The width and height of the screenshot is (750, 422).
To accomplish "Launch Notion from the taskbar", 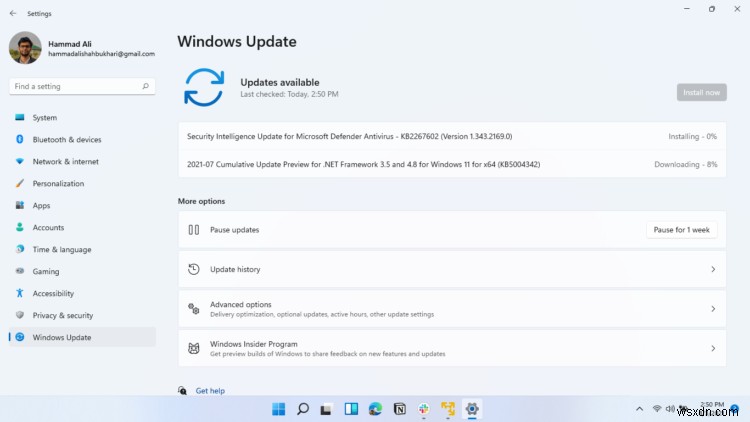I will (400, 409).
